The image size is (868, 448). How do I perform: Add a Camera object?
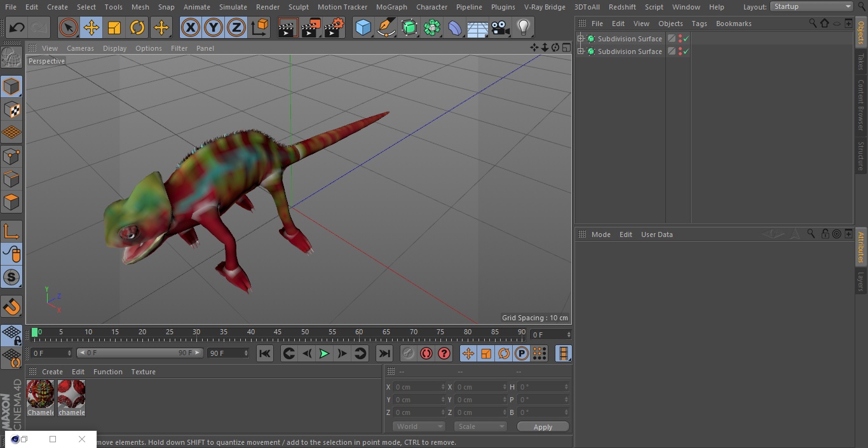click(x=501, y=27)
